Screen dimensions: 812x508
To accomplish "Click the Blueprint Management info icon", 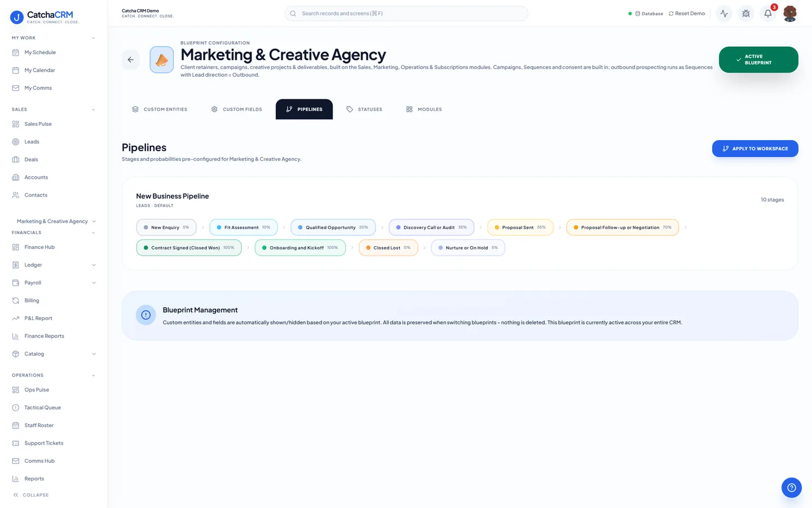I will 146,315.
